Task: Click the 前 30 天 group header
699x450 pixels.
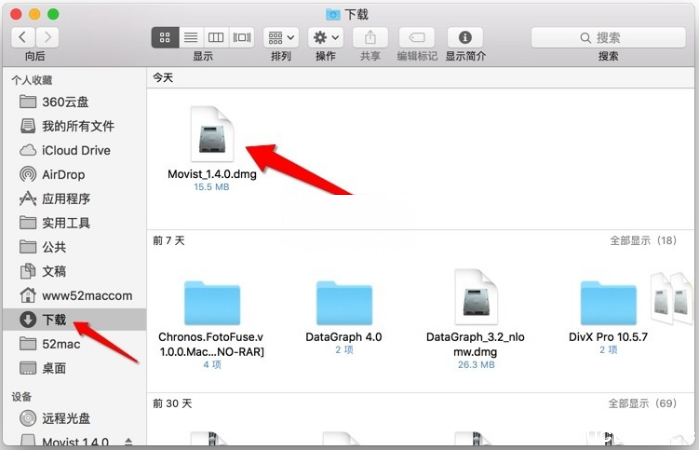Action: (x=172, y=404)
